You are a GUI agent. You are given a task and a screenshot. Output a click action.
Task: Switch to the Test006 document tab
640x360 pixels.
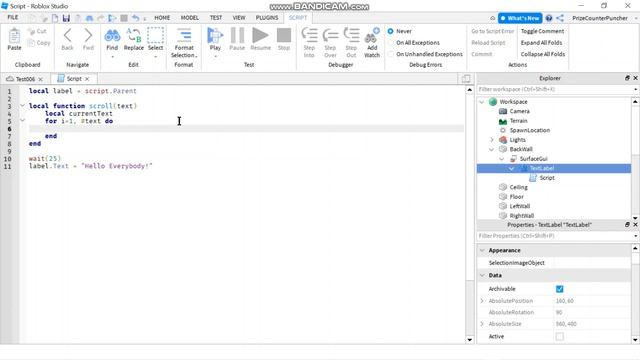pos(25,79)
